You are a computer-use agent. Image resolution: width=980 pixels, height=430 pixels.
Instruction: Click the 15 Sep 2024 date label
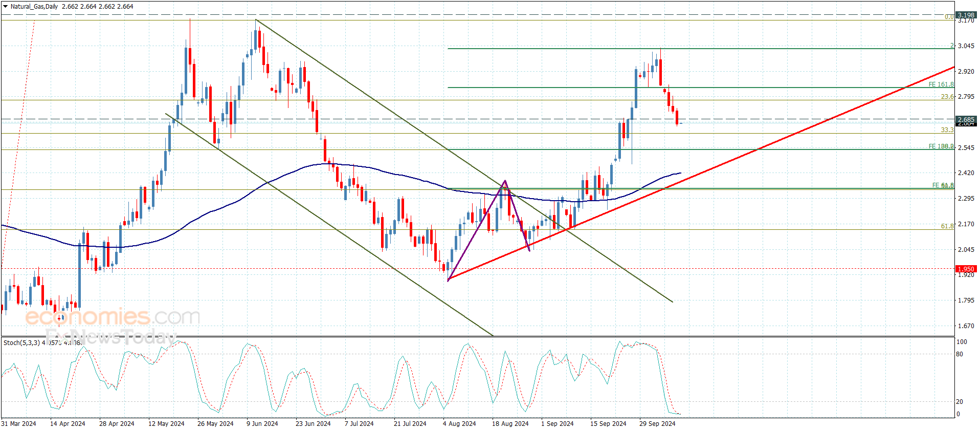click(608, 424)
